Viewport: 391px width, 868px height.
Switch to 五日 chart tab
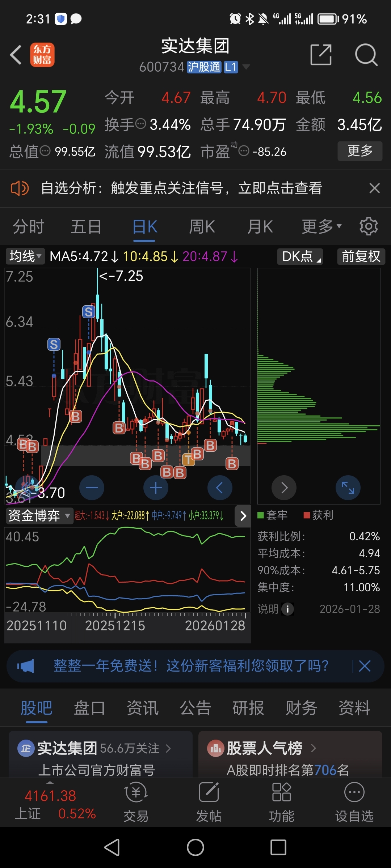[x=86, y=227]
